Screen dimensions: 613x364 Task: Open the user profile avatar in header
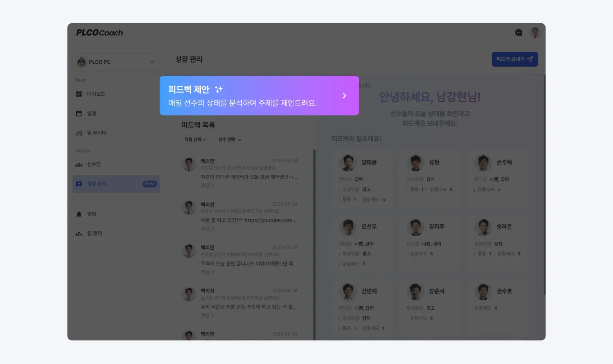pos(535,32)
